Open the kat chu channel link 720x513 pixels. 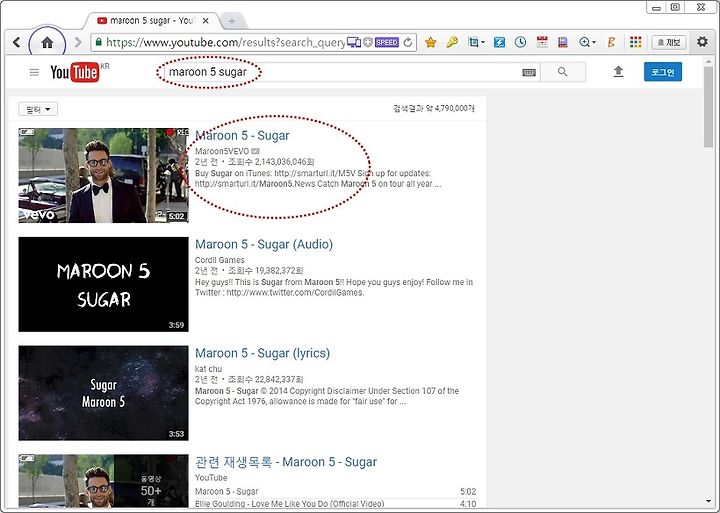pos(208,369)
